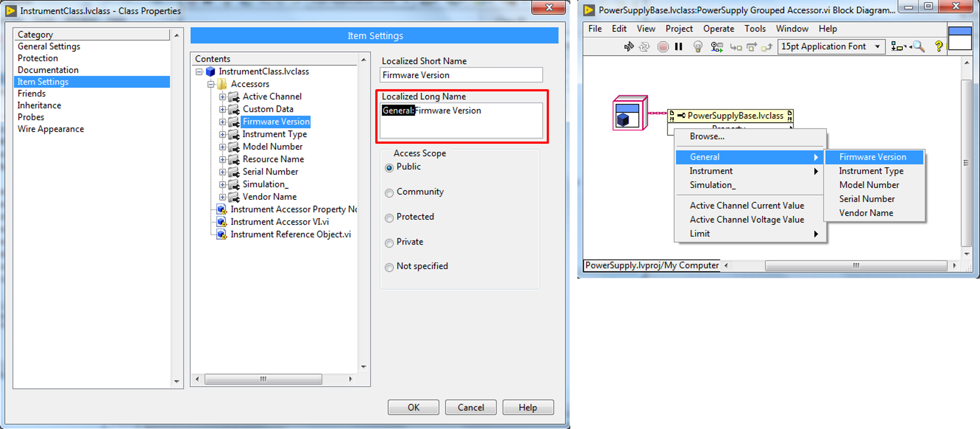Click the Active Channel property folder icon

coord(234,97)
